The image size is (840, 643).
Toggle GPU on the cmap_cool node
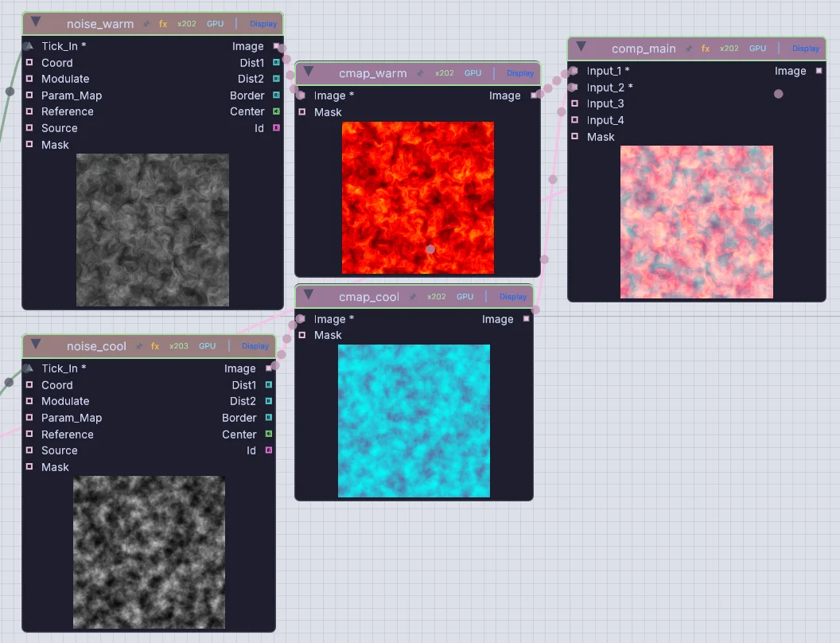465,297
